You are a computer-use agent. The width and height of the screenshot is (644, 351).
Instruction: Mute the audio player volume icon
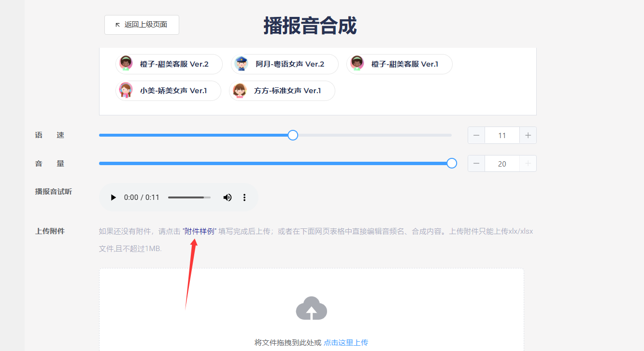tap(227, 197)
